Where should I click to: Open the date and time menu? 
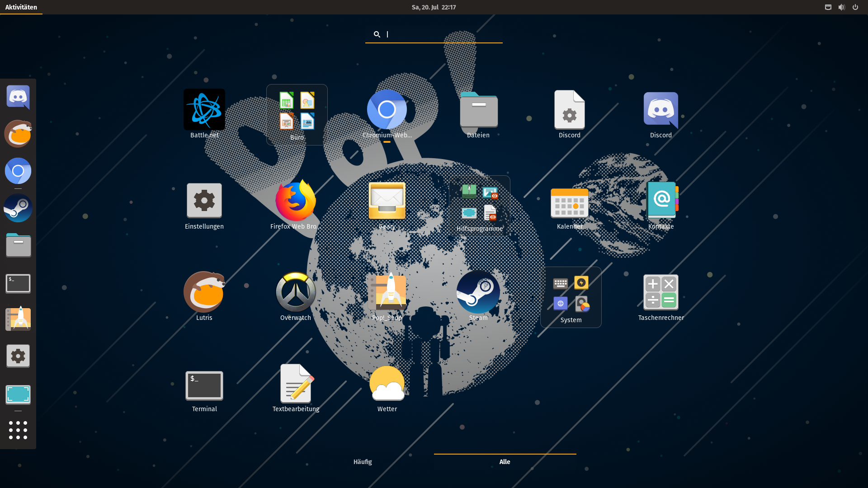[434, 7]
